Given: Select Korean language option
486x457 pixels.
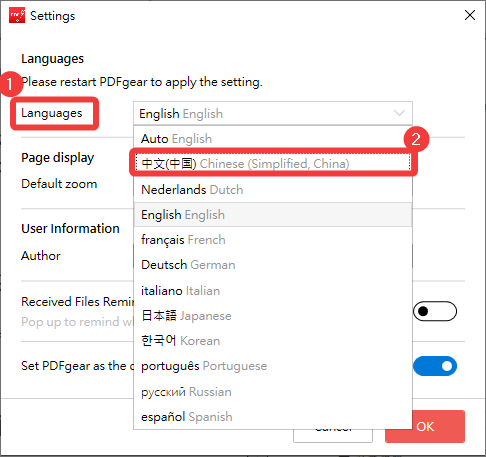Looking at the screenshot, I should point(273,341).
